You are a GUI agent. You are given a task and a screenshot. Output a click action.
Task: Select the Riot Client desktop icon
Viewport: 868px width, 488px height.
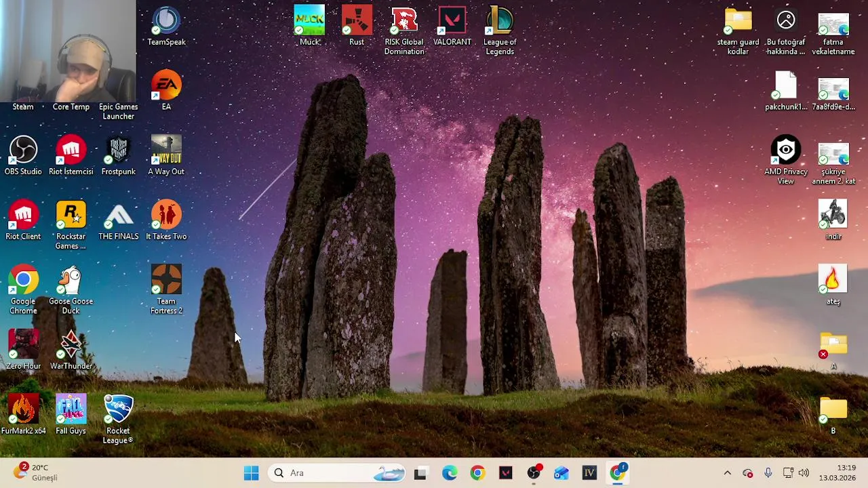(x=23, y=221)
